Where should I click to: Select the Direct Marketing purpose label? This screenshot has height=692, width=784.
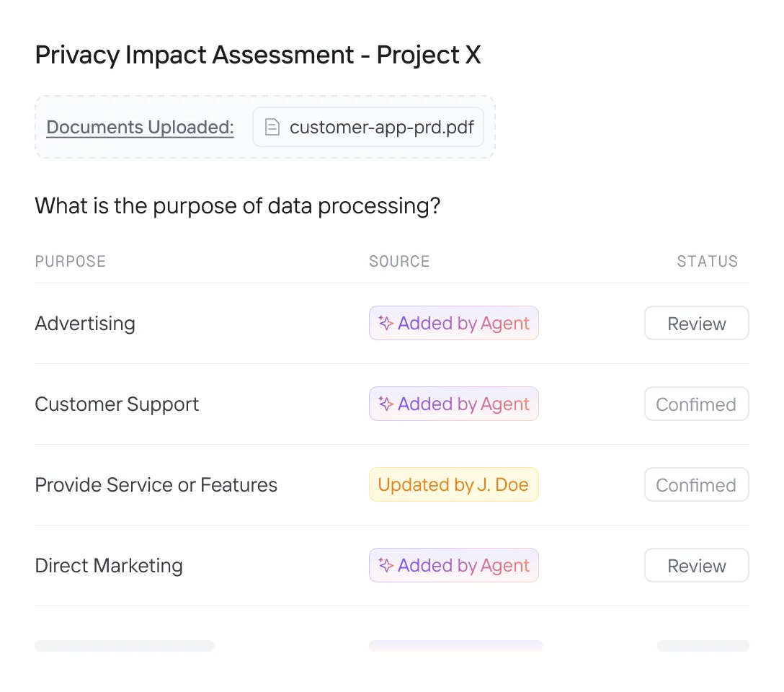point(109,566)
